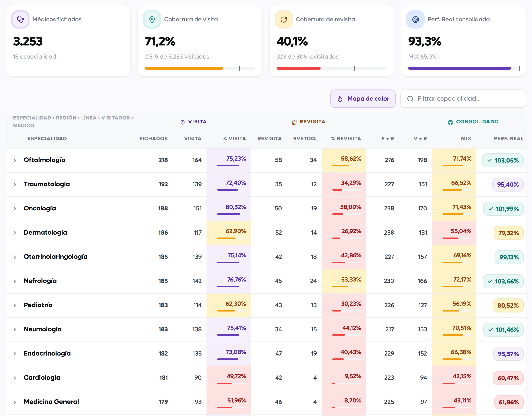This screenshot has height=416, width=532.
Task: Expand the Oftalmología row
Action: tap(15, 160)
